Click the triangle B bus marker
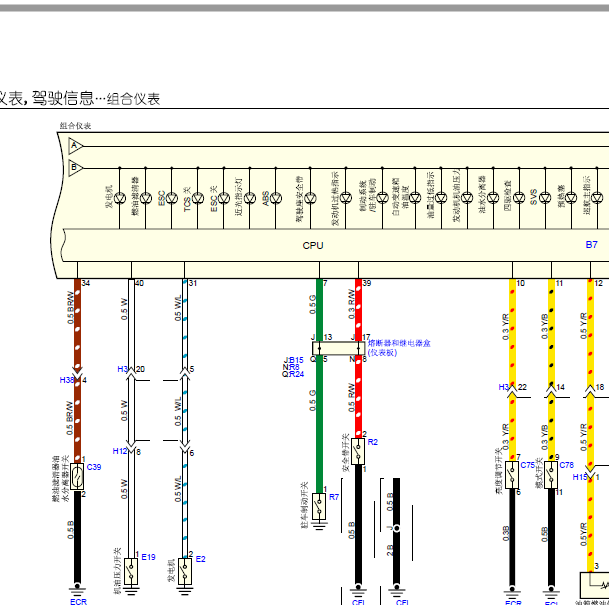The height and width of the screenshot is (605, 609). pos(75,168)
